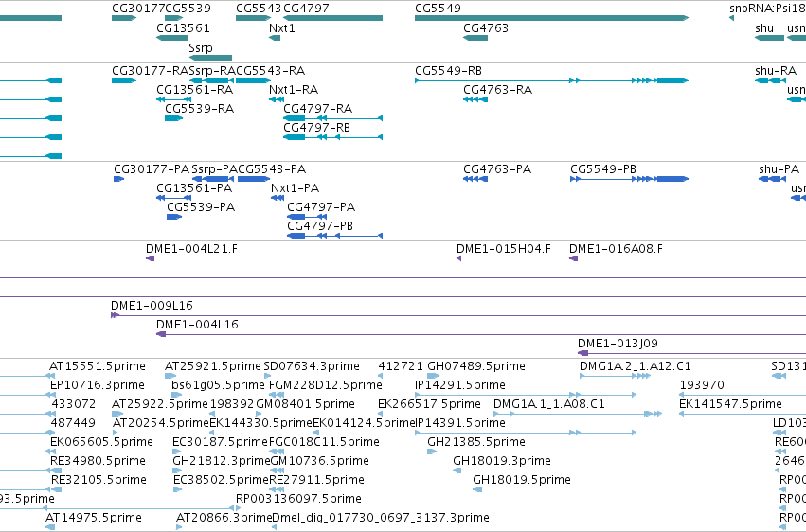Click the CG5539-RA transcript label
The image size is (806, 532).
coord(200,108)
